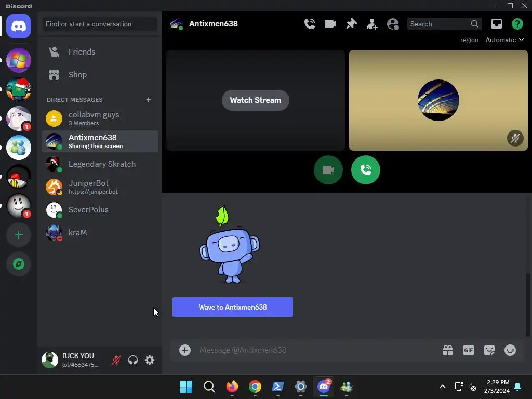Open the sticker picker

489,350
